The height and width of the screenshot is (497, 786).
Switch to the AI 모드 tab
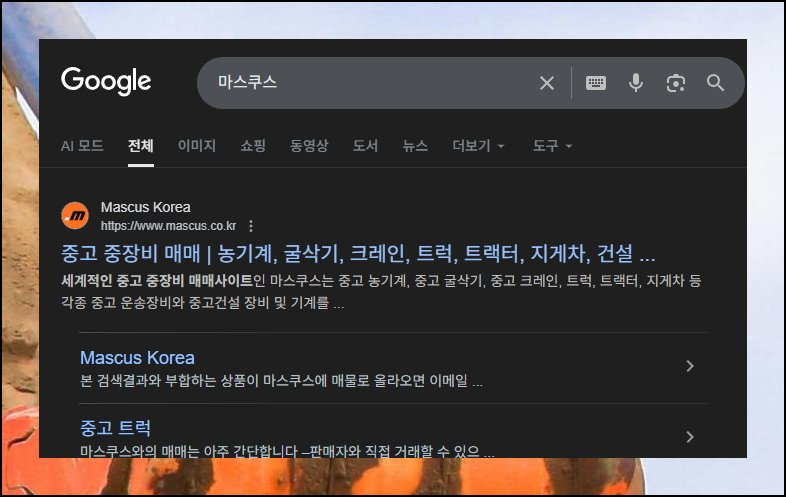[82, 146]
